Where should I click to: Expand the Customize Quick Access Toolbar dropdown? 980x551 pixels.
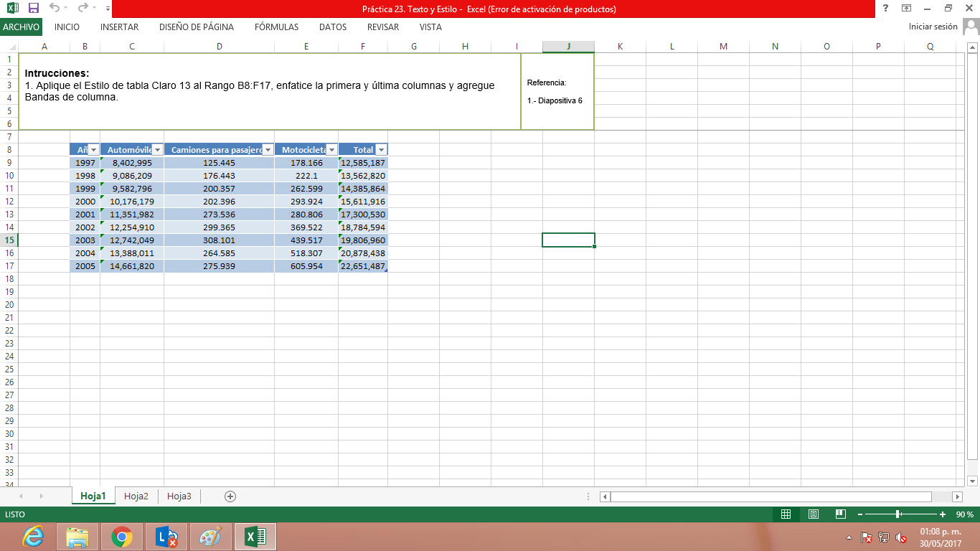point(108,9)
